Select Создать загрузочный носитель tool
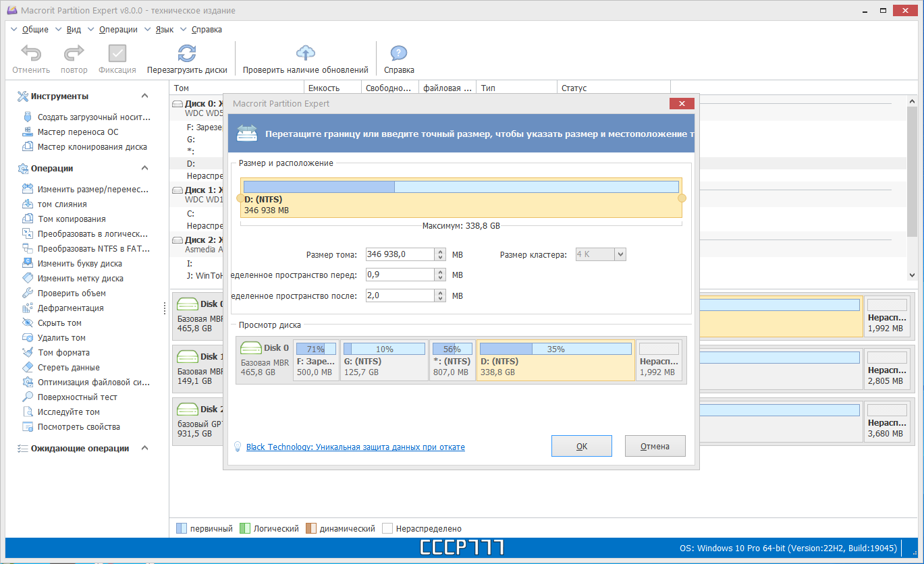The width and height of the screenshot is (924, 564). click(86, 117)
